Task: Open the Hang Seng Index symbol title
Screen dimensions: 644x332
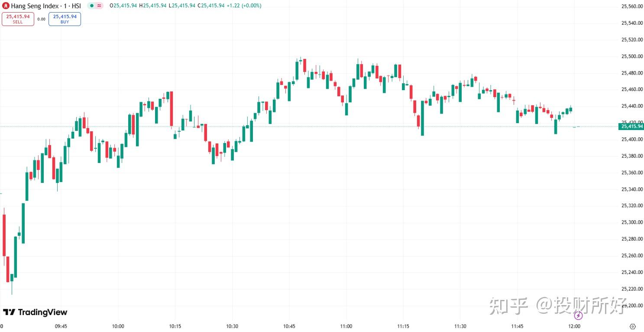Action: pos(46,6)
